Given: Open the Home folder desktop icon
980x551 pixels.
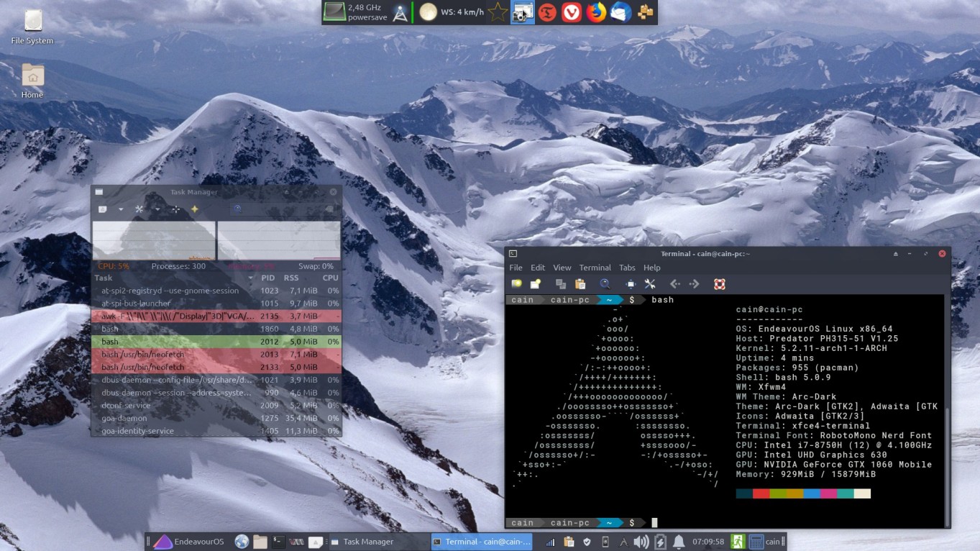Looking at the screenshot, I should coord(32,81).
